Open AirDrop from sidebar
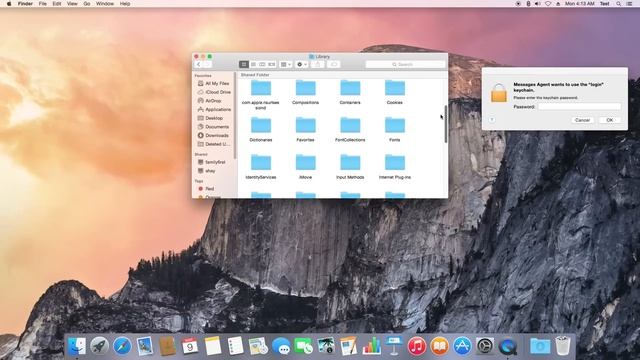Image resolution: width=640 pixels, height=360 pixels. point(213,101)
